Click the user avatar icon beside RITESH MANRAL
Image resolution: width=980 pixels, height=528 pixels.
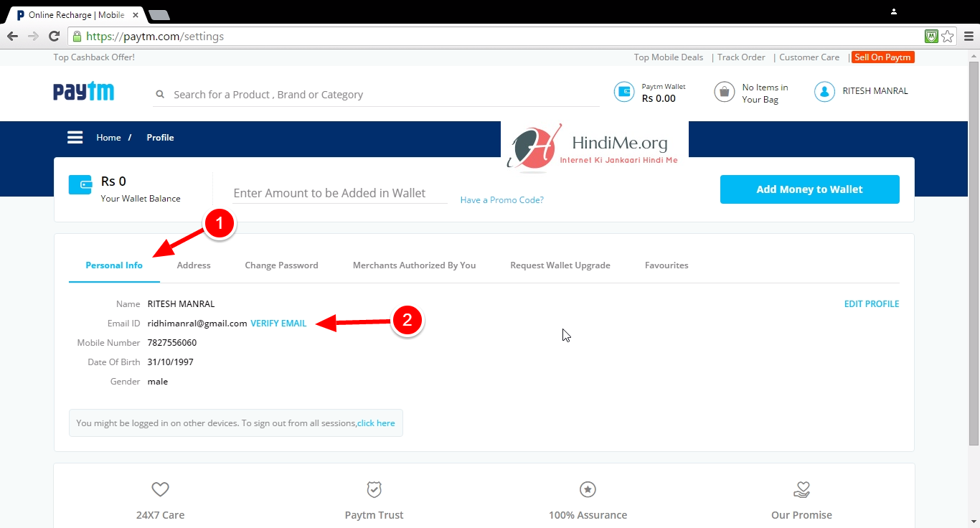pyautogui.click(x=824, y=91)
